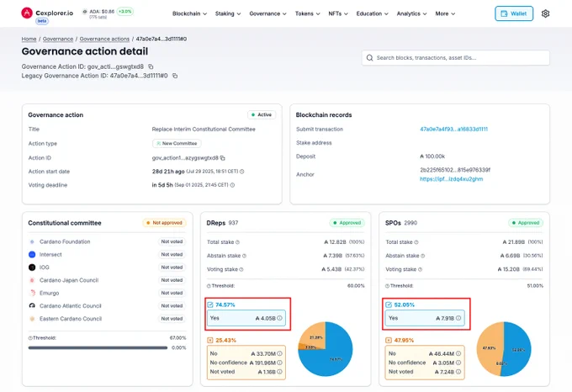Click Emurgo Not voted badge

point(172,293)
